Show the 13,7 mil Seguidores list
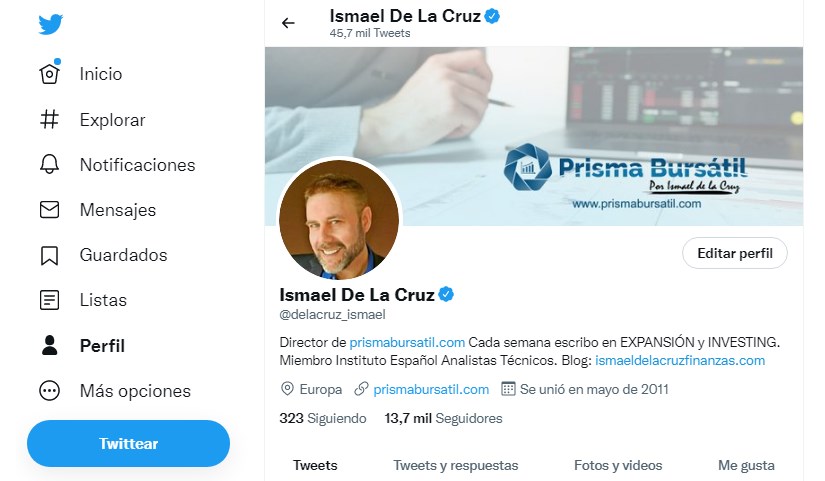This screenshot has width=825, height=481. pos(443,418)
